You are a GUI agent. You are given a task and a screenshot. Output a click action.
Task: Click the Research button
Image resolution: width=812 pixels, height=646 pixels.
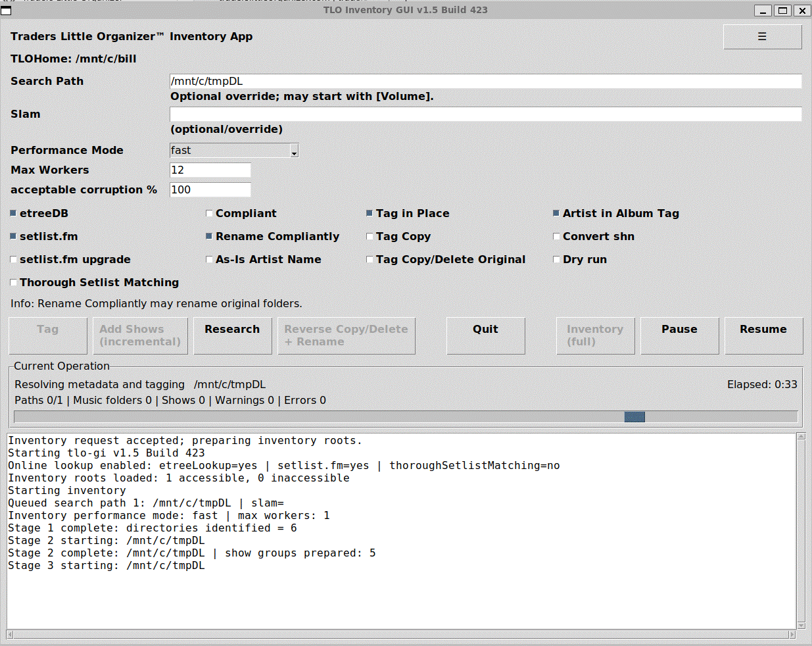coord(233,335)
